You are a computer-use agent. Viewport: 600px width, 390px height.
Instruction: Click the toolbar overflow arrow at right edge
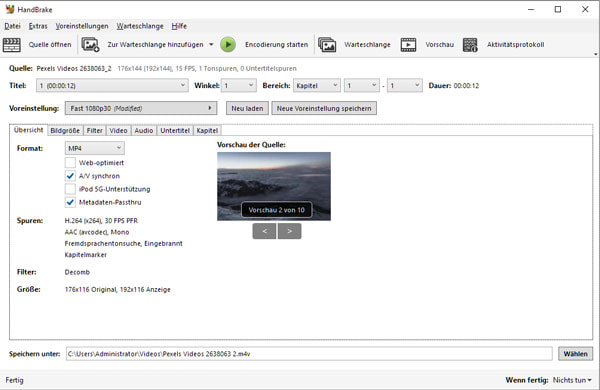(x=595, y=54)
